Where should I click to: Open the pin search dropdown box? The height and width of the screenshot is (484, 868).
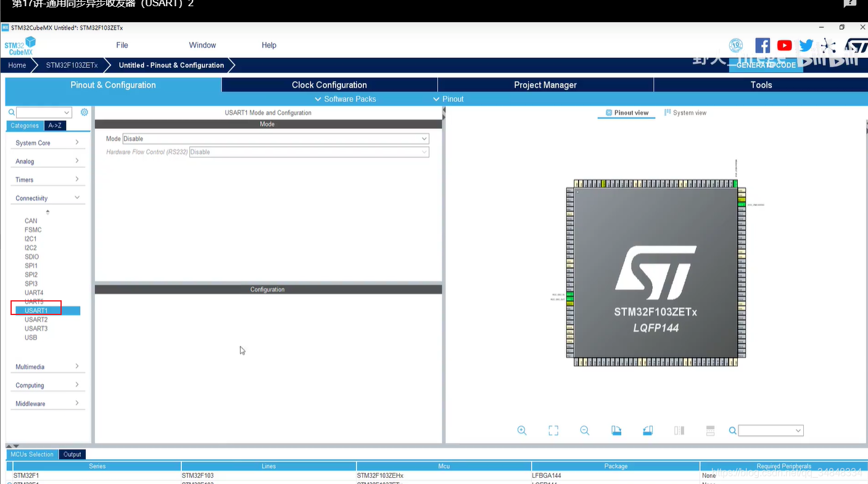pos(771,430)
